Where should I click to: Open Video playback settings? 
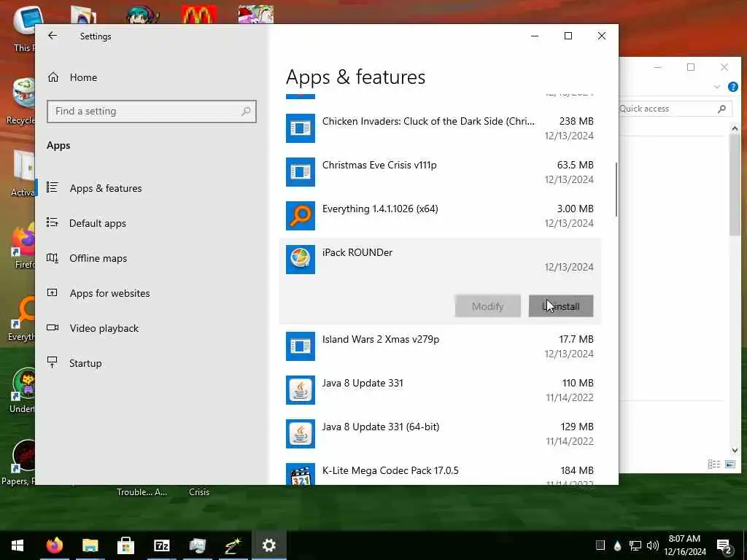point(104,328)
